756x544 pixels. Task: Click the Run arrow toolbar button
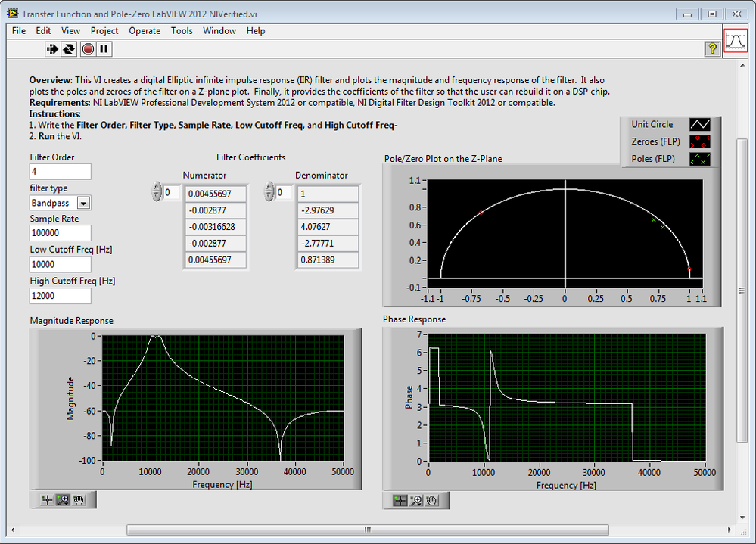[52, 49]
